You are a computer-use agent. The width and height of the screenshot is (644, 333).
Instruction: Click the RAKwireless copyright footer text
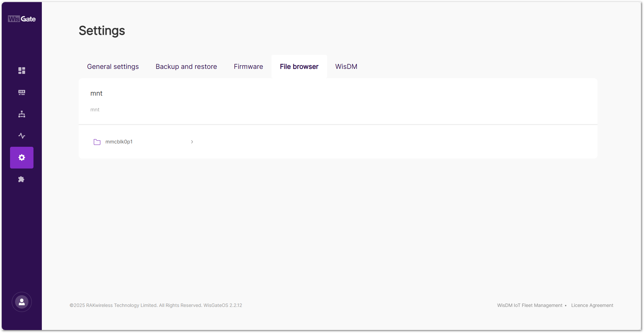point(156,305)
